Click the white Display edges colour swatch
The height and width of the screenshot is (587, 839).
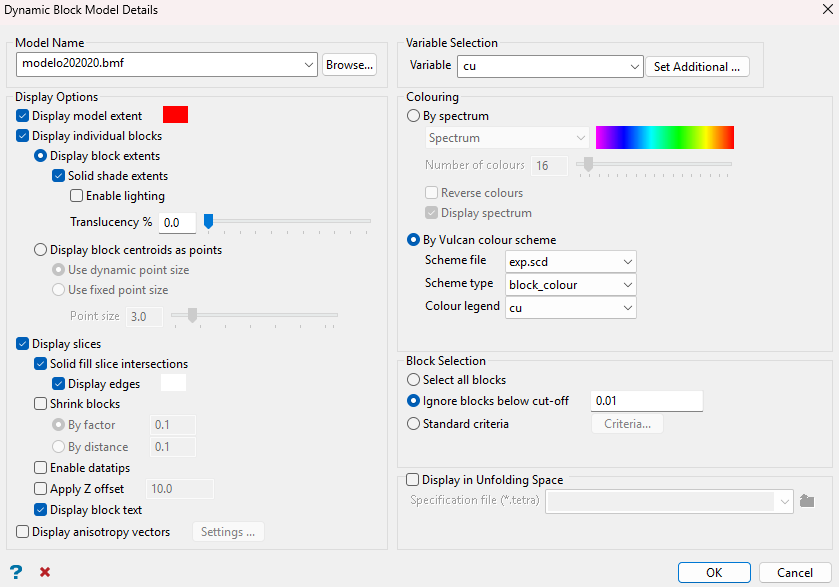coord(173,383)
